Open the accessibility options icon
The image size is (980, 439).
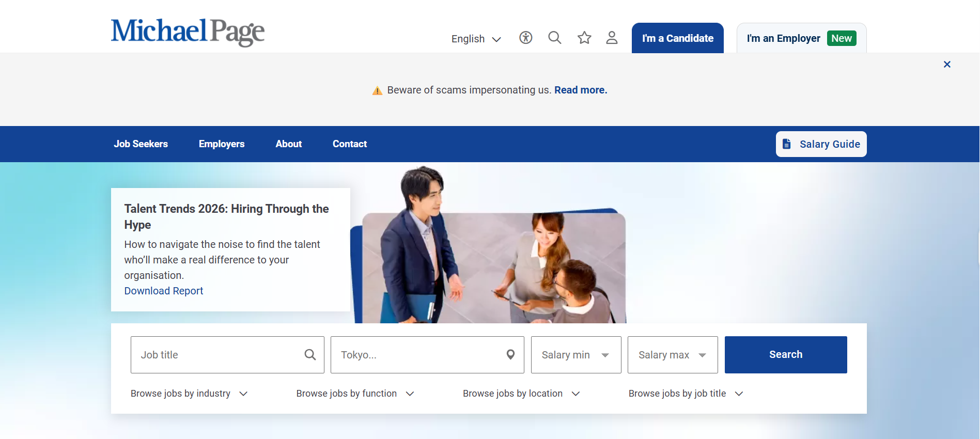(525, 38)
